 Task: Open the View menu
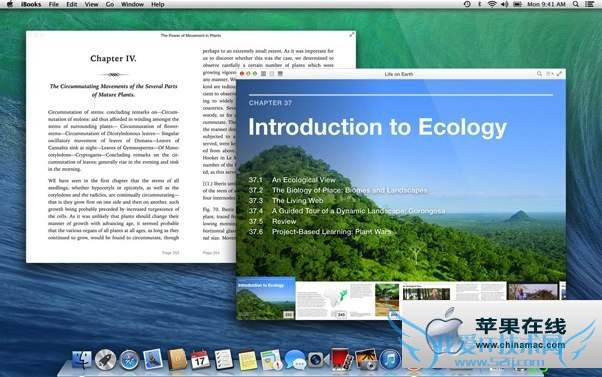tap(91, 4)
